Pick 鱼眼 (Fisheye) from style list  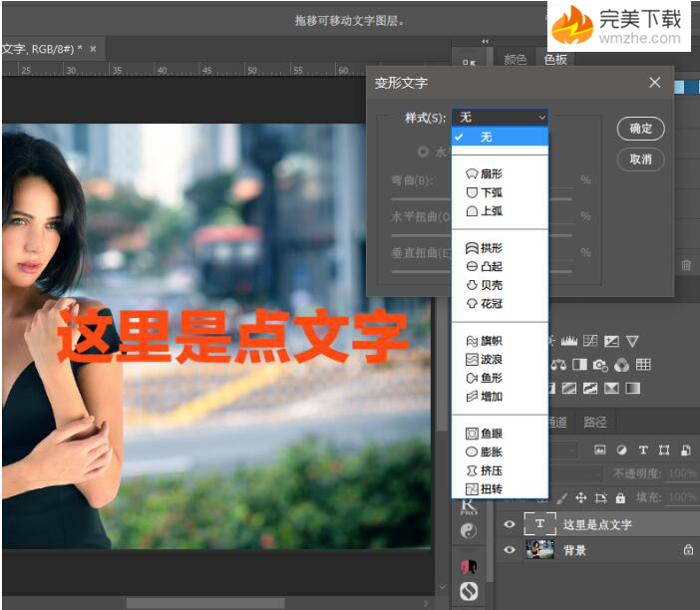tap(491, 434)
